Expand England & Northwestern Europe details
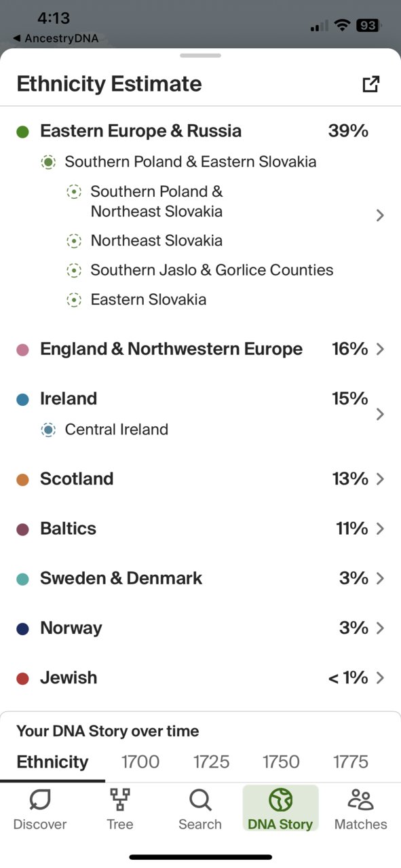Screen dimensions: 401x868 tap(380, 349)
